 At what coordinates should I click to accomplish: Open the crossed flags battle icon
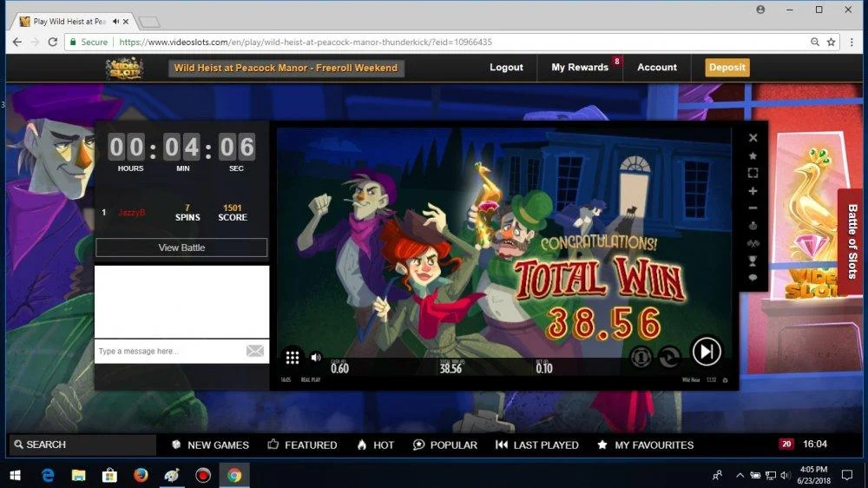click(753, 243)
